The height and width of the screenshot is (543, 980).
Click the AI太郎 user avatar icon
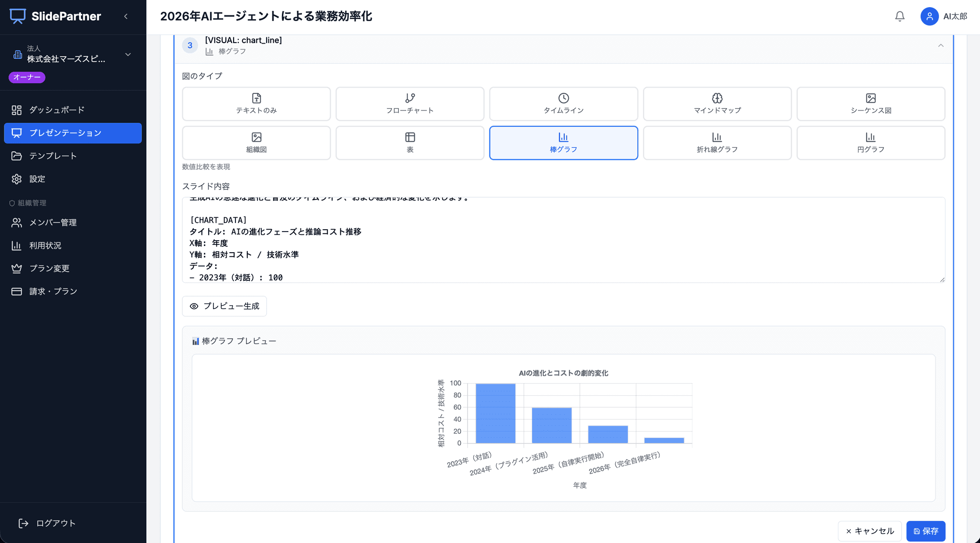pyautogui.click(x=929, y=16)
